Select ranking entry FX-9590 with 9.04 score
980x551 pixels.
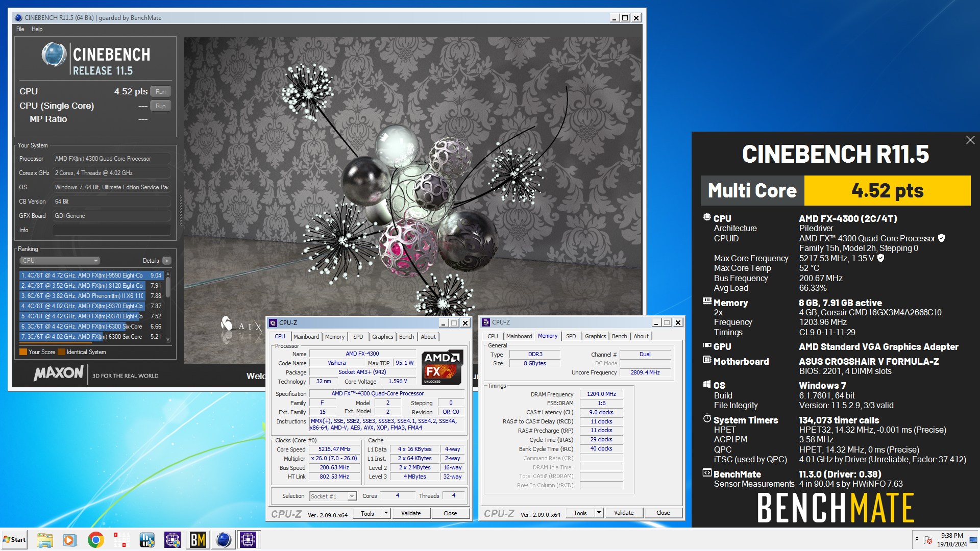[91, 275]
